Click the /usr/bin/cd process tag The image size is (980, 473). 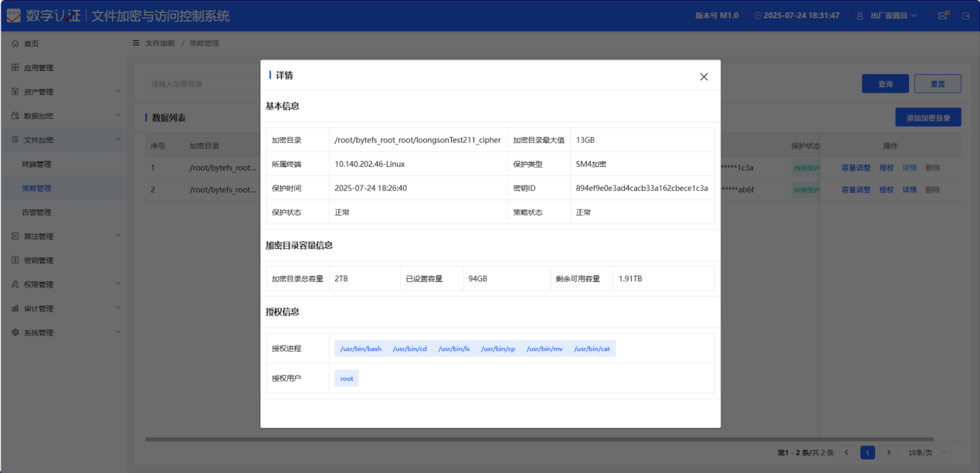[x=409, y=349]
